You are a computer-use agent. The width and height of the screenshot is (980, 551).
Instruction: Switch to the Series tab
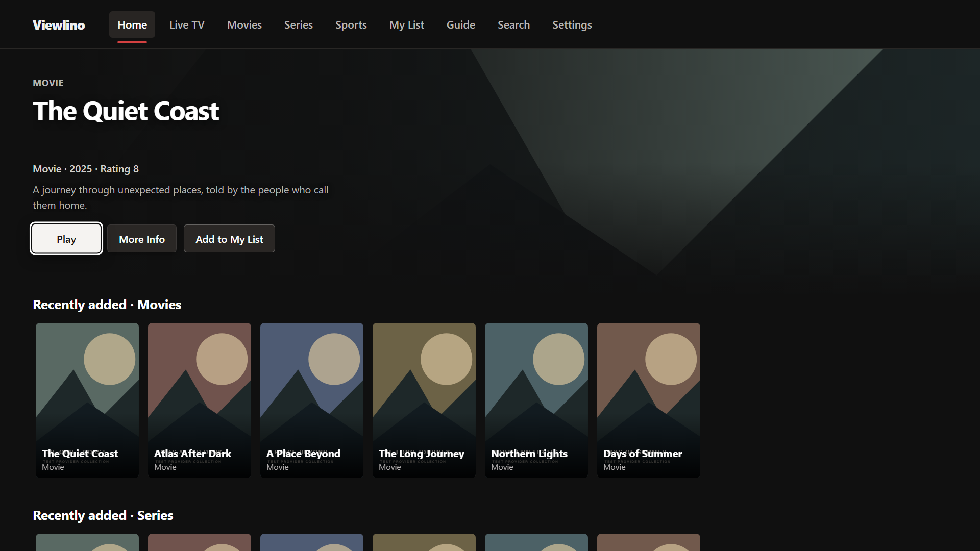[x=299, y=24]
